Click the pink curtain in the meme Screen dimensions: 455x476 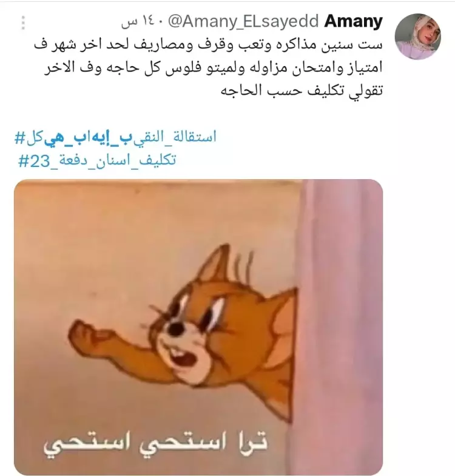[x=340, y=327]
